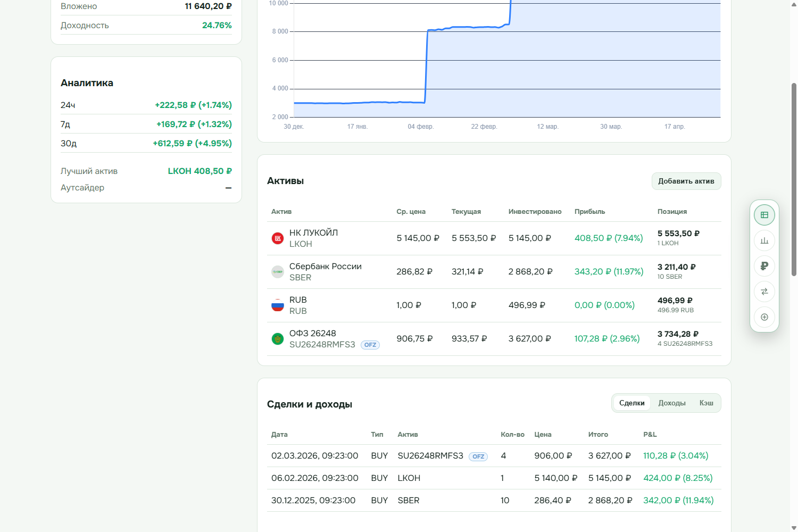Click the 30д analytics value +612,59 ₽
The width and height of the screenshot is (798, 532).
coord(192,143)
